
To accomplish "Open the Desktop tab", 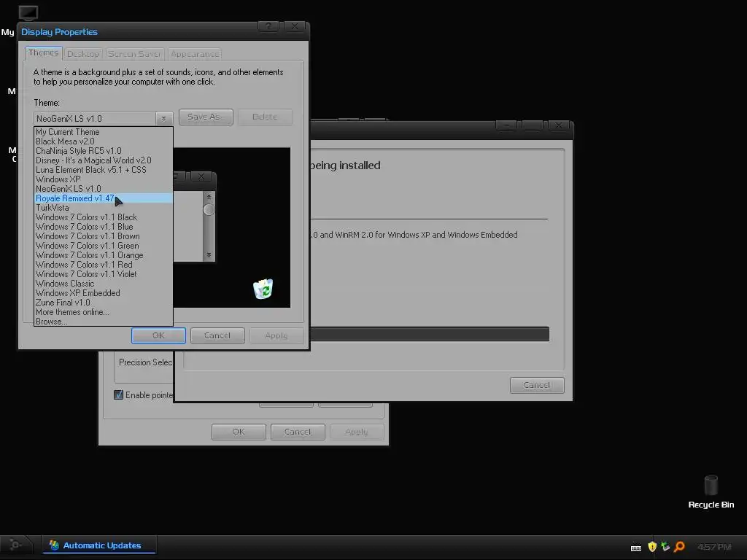I will 83,54.
